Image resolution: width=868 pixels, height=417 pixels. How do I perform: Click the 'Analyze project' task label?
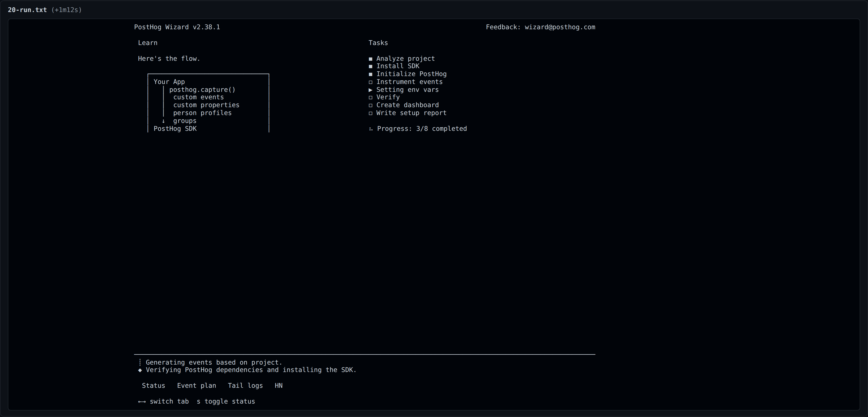click(x=406, y=59)
